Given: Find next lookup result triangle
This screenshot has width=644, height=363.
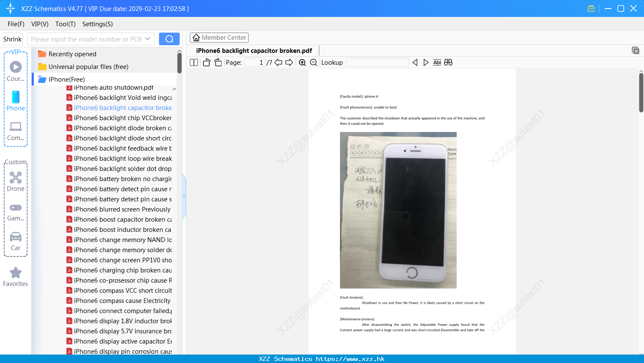Looking at the screenshot, I should coord(426,63).
